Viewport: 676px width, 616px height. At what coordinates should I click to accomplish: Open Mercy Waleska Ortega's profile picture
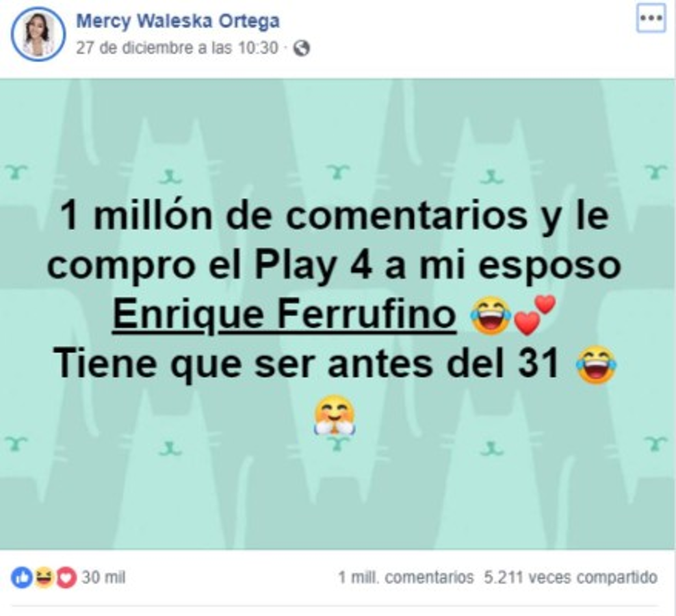point(38,34)
